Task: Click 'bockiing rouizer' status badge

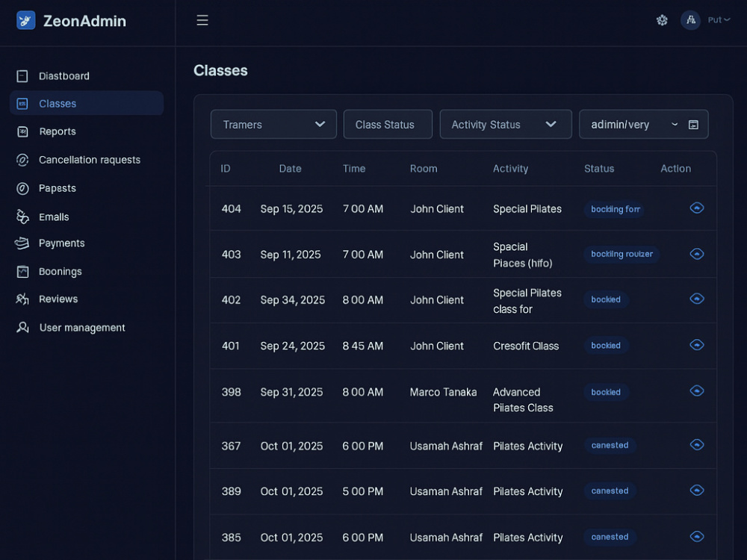Action: click(622, 254)
